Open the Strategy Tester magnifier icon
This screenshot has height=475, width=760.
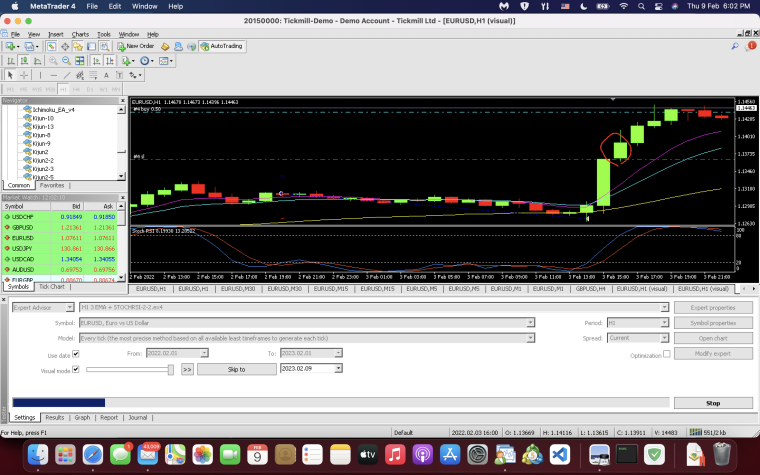coord(105,47)
